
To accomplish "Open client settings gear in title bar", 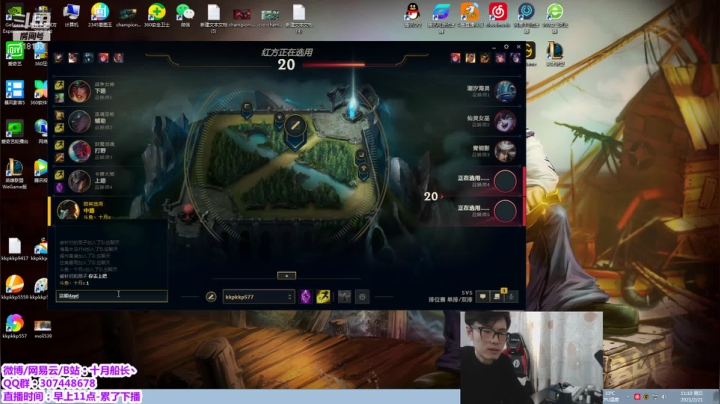I will [506, 47].
